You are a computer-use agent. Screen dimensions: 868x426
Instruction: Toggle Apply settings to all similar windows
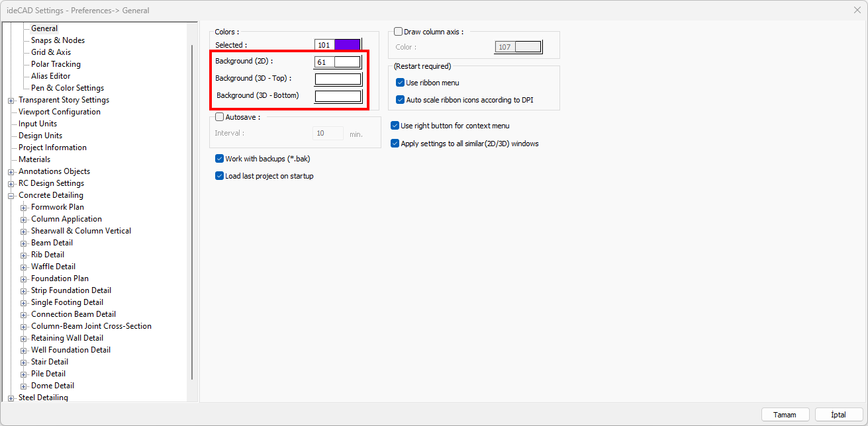coord(395,144)
